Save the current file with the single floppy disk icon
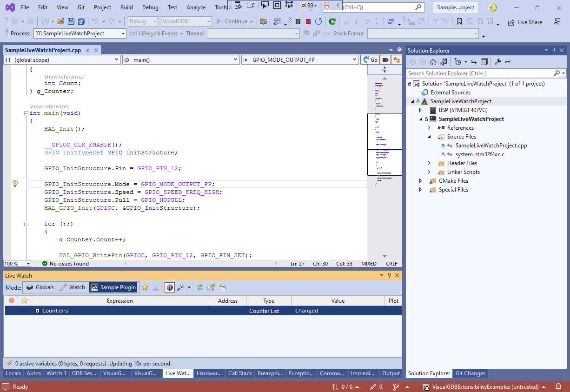 (71, 21)
